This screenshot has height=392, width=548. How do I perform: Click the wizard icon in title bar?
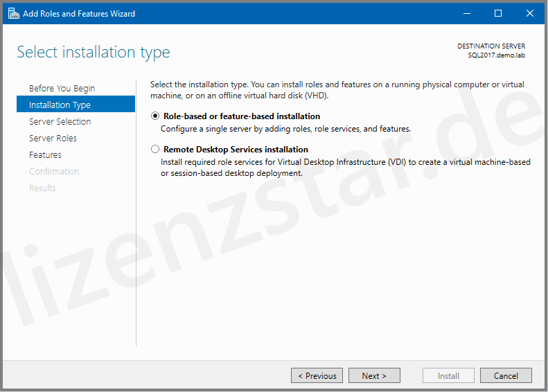click(x=13, y=13)
